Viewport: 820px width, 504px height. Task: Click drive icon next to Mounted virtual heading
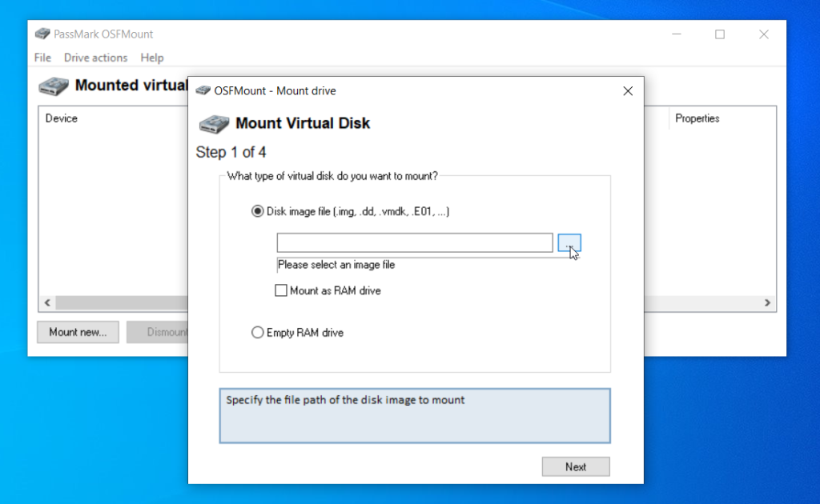coord(54,86)
